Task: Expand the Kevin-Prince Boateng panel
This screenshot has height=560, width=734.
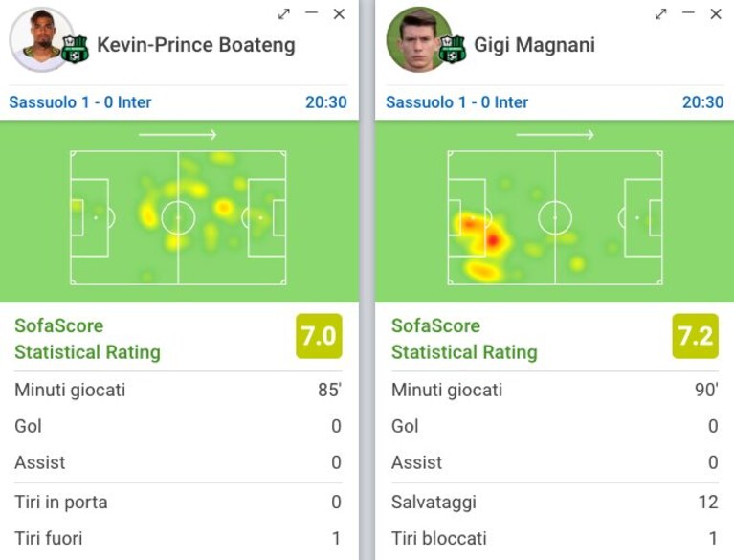Action: [283, 14]
